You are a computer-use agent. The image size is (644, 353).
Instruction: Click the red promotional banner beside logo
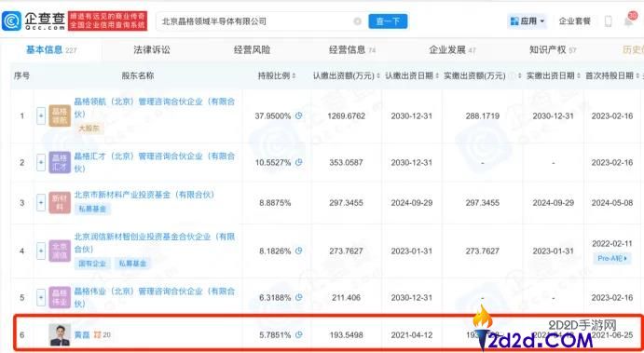click(107, 20)
